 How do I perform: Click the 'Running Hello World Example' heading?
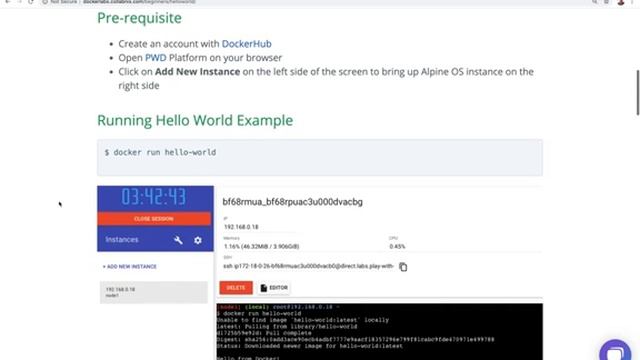(195, 120)
